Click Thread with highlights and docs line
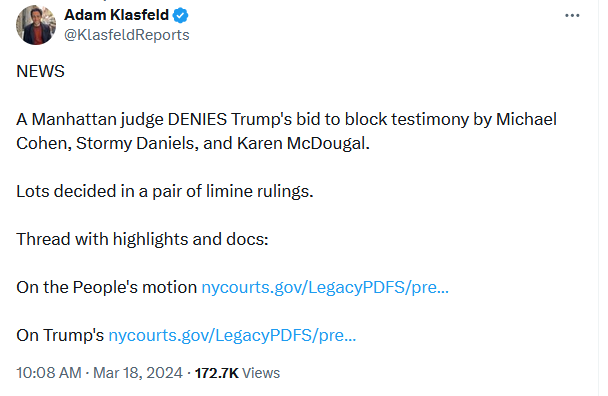The width and height of the screenshot is (608, 396). tap(142, 239)
